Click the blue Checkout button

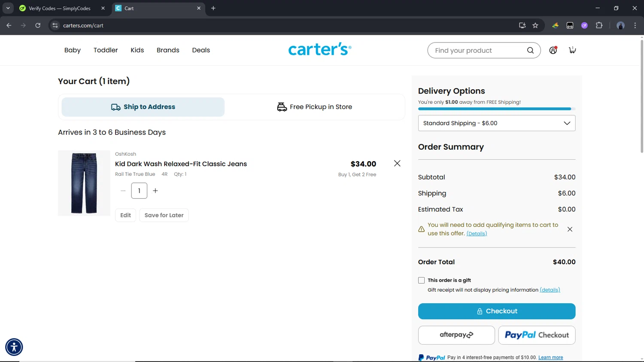click(x=497, y=311)
